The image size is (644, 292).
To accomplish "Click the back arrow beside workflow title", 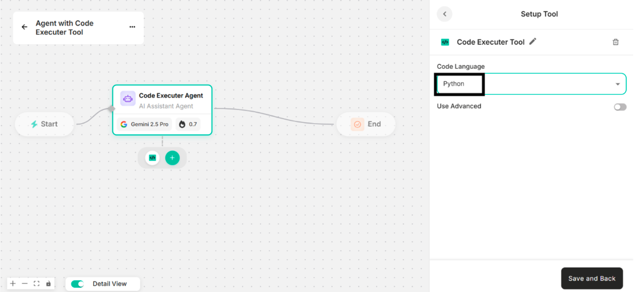I will tap(24, 27).
